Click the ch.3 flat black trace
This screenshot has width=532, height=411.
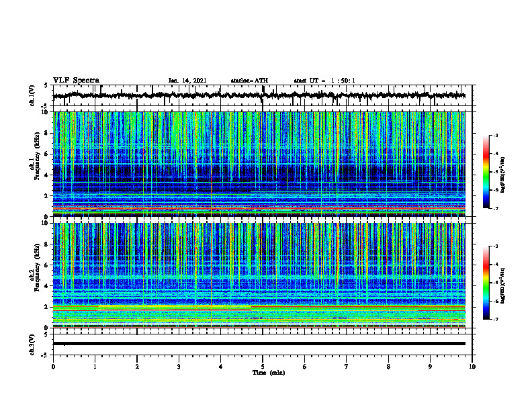259,344
